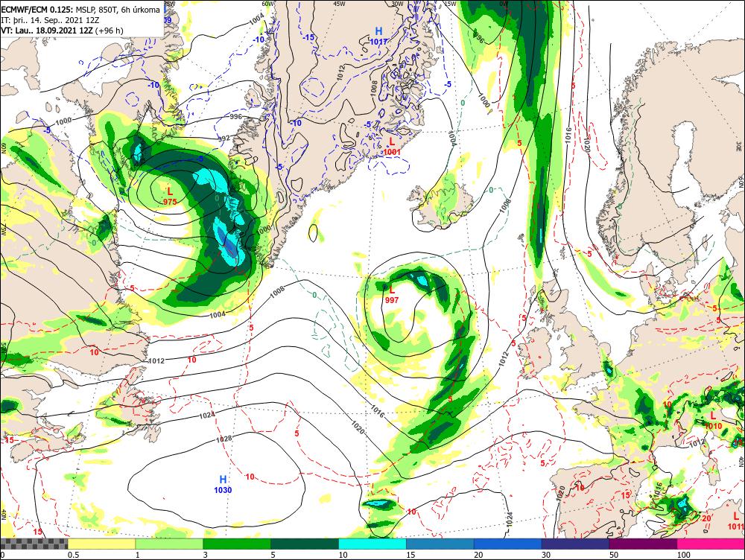Click the 'IT: þri.. 14. Sep.. 2021 12Z' line
Viewport: 745px width, 560px height.
51,20
